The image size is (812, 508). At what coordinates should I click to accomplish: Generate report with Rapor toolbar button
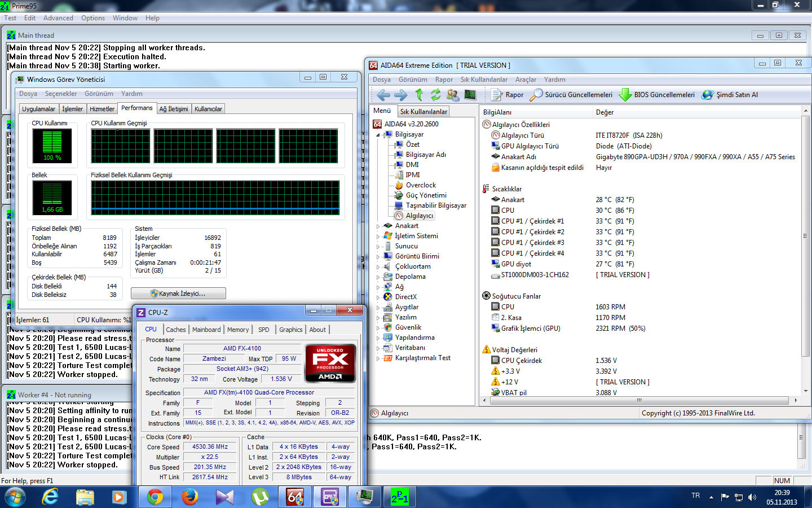pyautogui.click(x=507, y=95)
